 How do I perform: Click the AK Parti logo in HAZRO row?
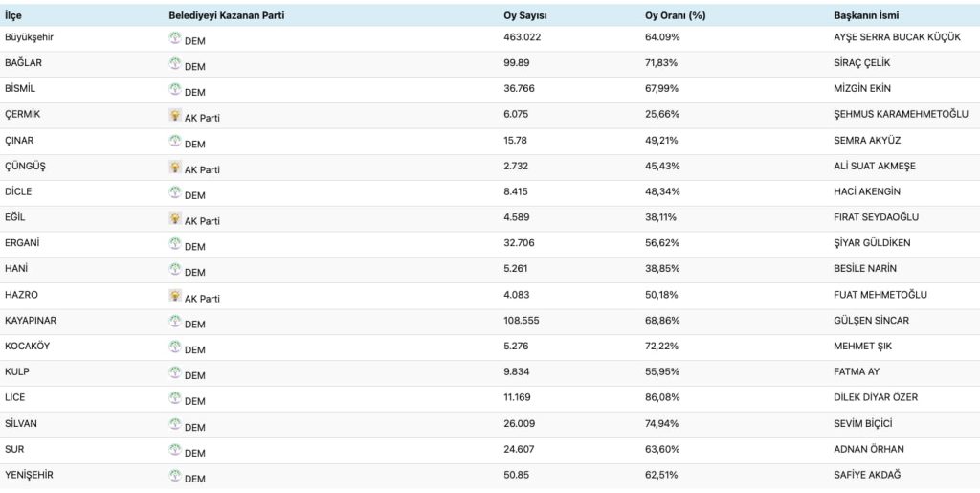click(x=175, y=296)
